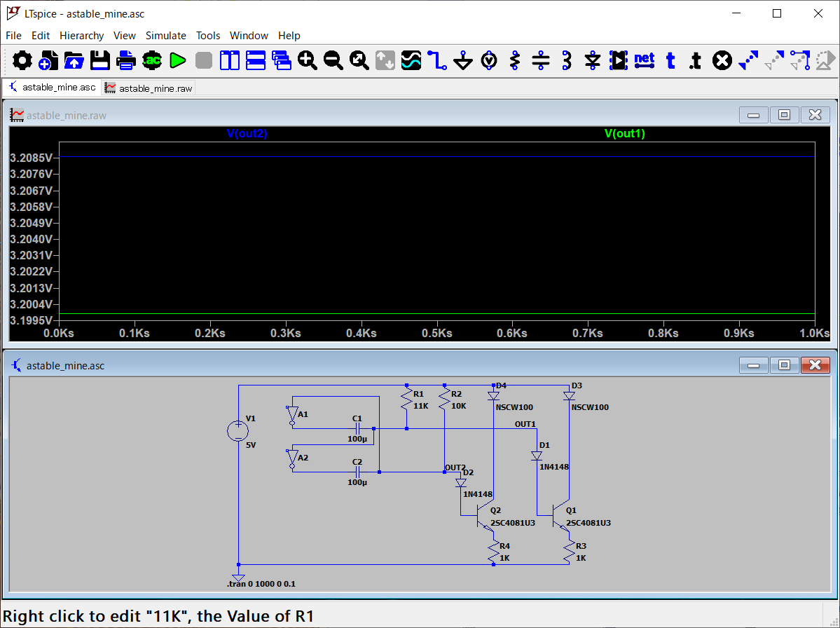Screen dimensions: 840x628
Task: Select the Draw Wire tool
Action: [437, 61]
